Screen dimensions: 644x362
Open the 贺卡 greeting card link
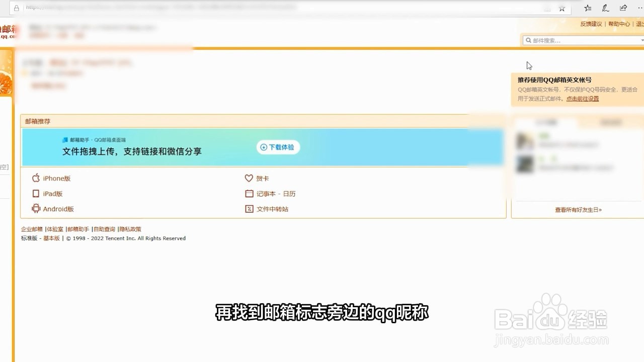[x=263, y=178]
